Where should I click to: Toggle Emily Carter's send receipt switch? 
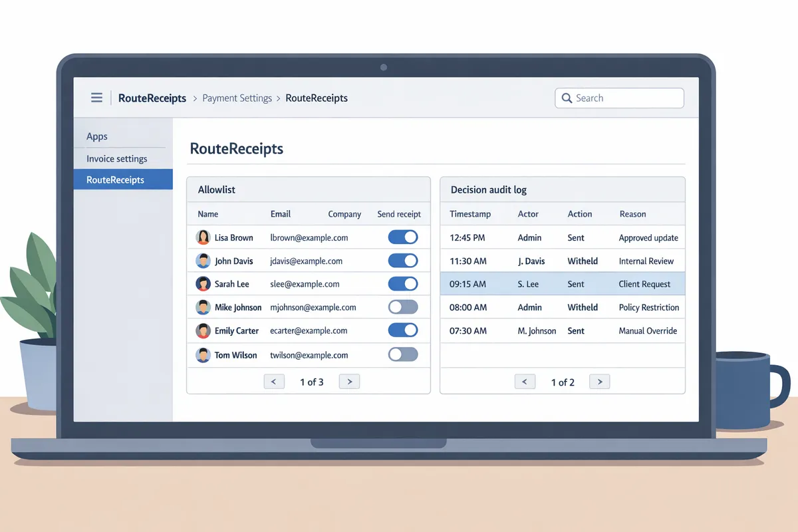coord(403,331)
